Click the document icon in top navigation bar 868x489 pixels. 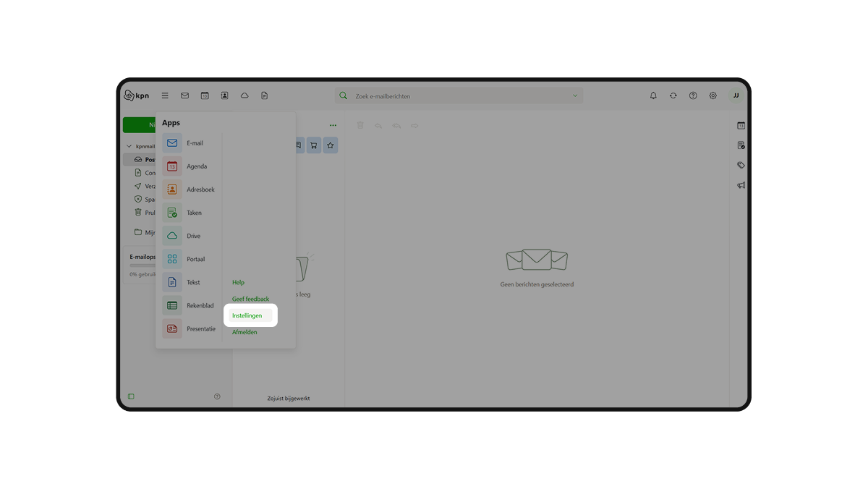point(265,95)
